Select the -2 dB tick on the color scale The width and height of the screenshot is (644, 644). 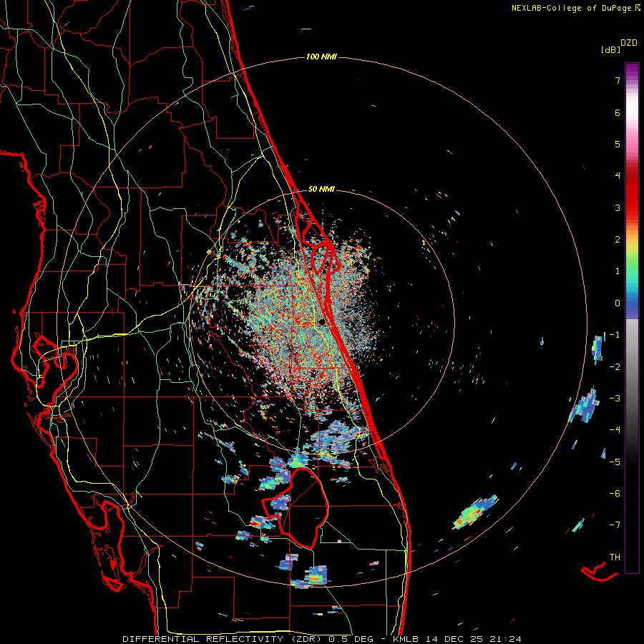pyautogui.click(x=615, y=366)
